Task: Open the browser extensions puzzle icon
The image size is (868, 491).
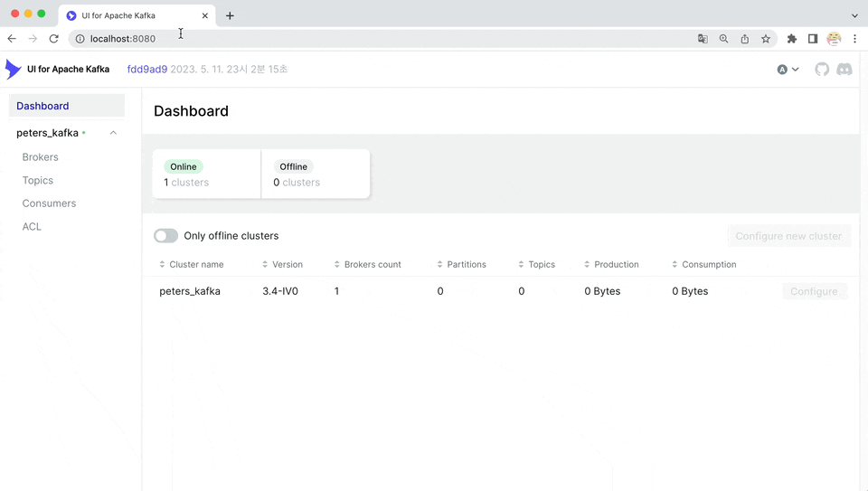Action: [x=792, y=39]
